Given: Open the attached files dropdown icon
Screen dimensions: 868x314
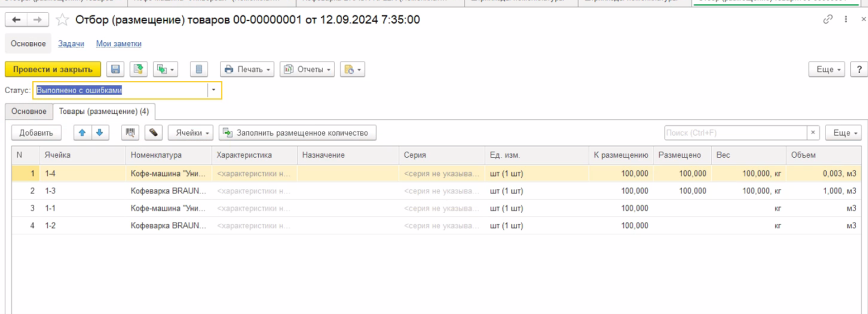Looking at the screenshot, I should tap(352, 69).
